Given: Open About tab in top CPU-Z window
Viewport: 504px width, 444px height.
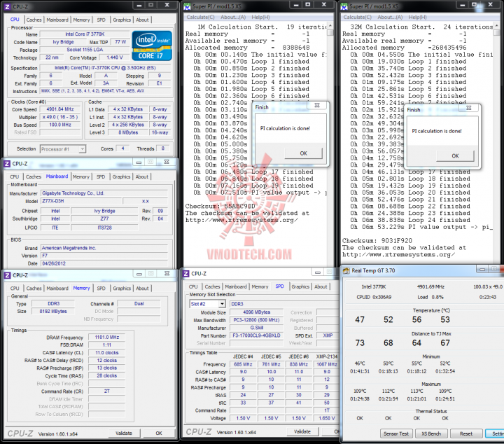Looking at the screenshot, I should (x=142, y=20).
